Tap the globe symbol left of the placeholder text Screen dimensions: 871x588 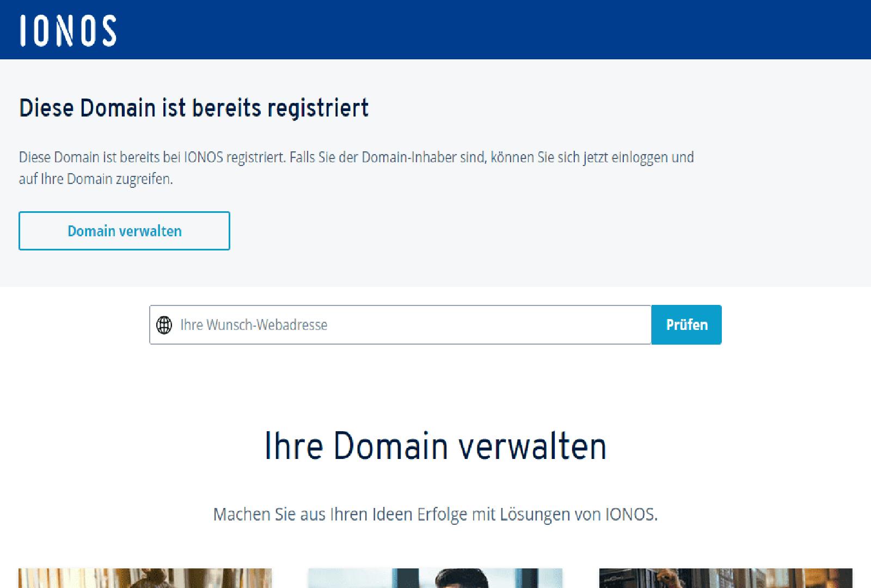click(x=164, y=324)
